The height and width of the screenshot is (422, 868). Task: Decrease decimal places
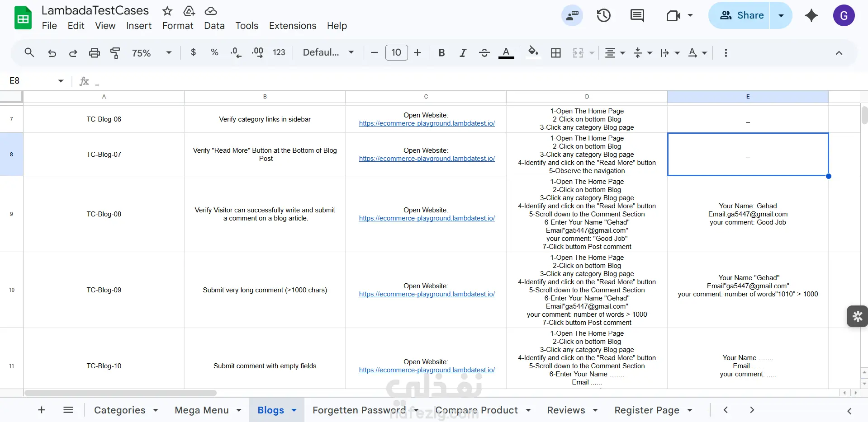coord(236,52)
